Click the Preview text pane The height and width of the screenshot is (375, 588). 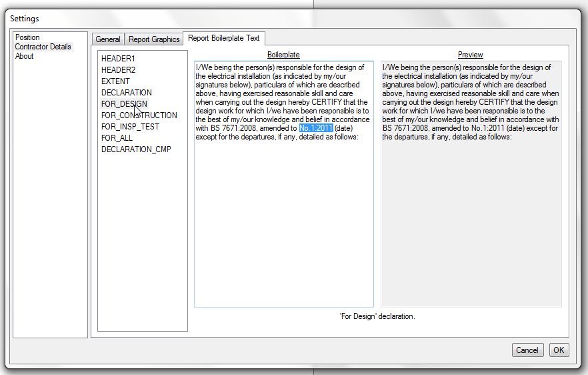[x=471, y=184]
